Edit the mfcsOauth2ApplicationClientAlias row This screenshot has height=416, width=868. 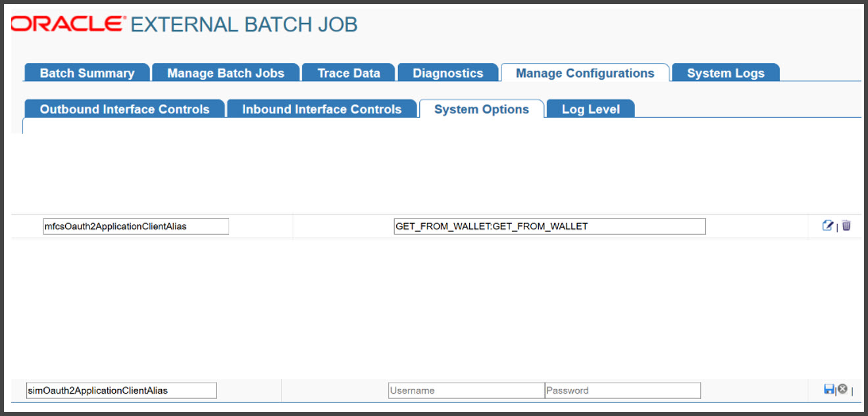coord(828,226)
